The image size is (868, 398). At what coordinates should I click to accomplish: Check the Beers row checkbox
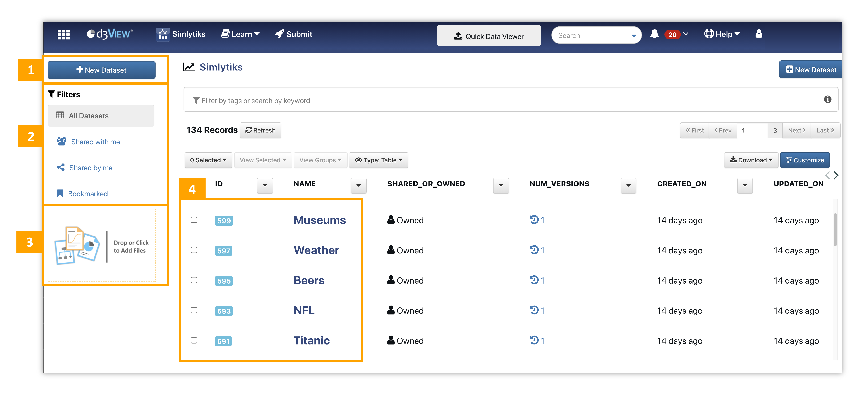(x=194, y=280)
